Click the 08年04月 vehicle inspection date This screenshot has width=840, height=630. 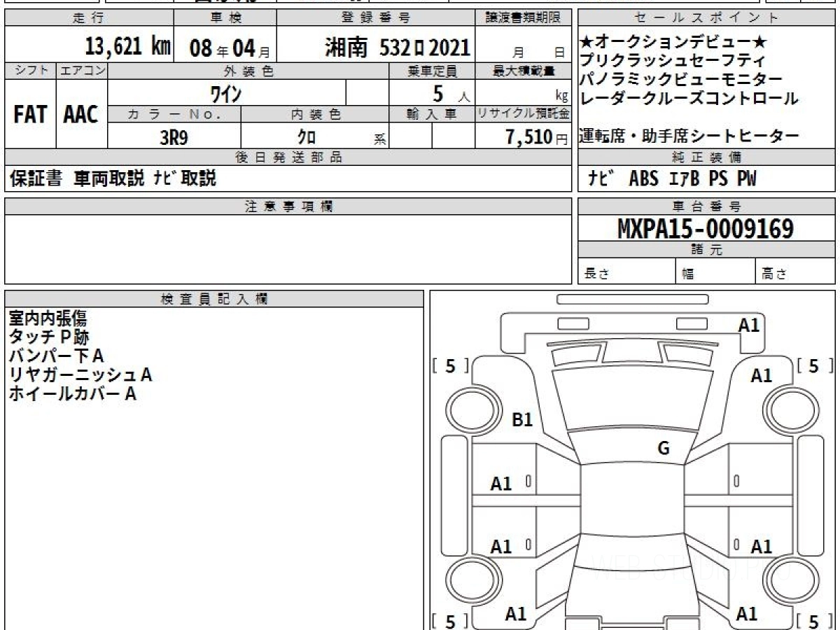click(x=223, y=48)
